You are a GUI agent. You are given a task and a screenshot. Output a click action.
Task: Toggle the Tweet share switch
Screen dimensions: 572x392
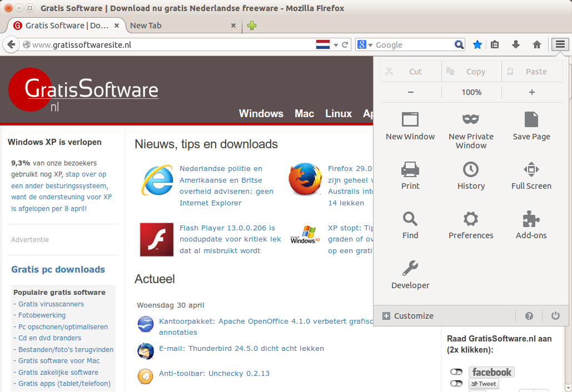point(456,384)
